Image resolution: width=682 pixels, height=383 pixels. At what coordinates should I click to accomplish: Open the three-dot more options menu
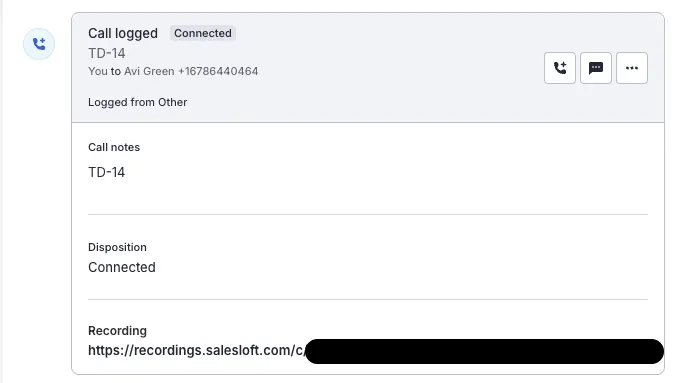[x=632, y=68]
